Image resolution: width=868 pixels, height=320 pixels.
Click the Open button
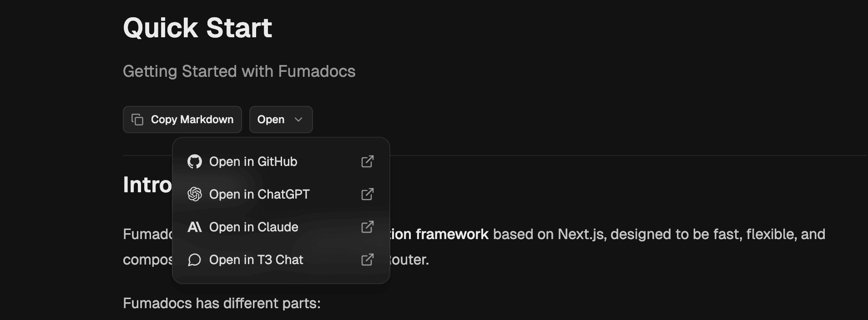(271, 119)
